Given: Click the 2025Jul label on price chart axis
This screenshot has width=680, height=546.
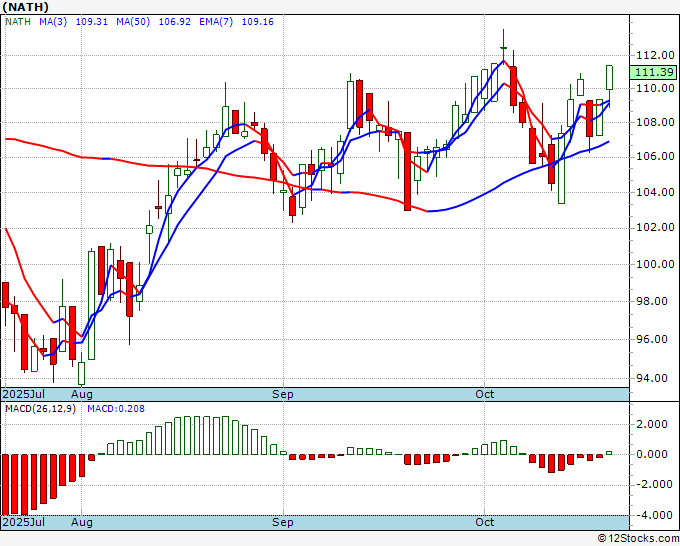Looking at the screenshot, I should [x=24, y=394].
